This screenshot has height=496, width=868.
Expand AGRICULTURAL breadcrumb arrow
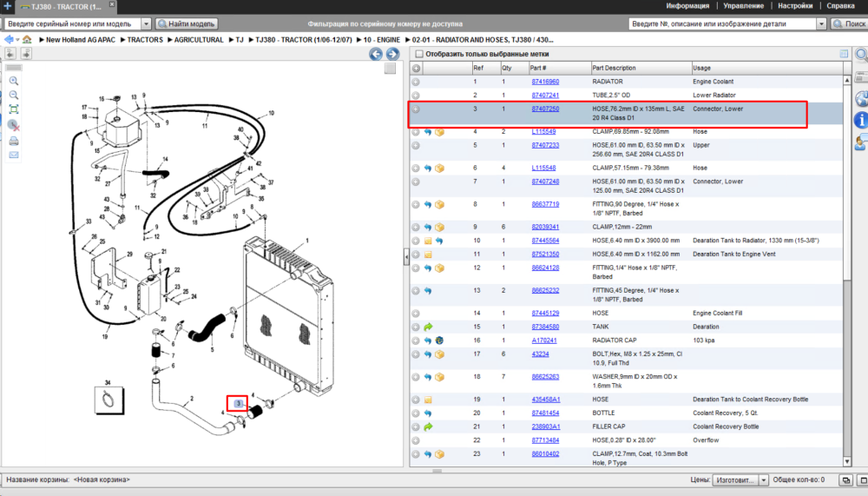pos(170,40)
